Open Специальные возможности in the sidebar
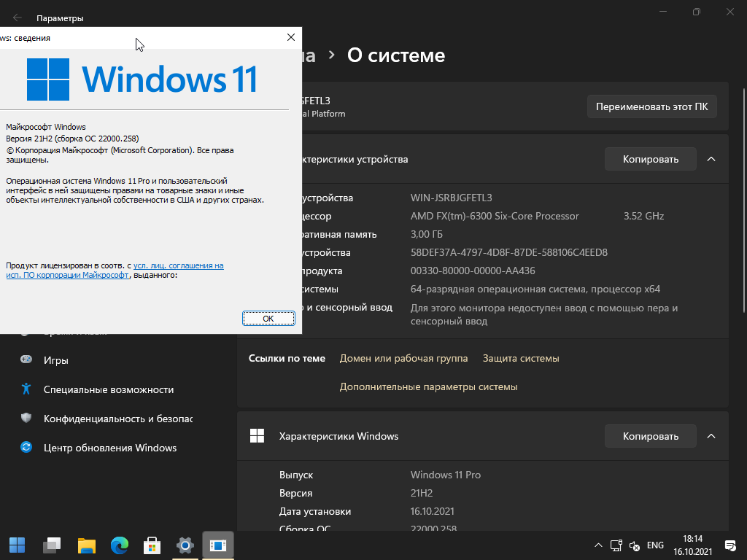This screenshot has width=747, height=560. coord(108,389)
